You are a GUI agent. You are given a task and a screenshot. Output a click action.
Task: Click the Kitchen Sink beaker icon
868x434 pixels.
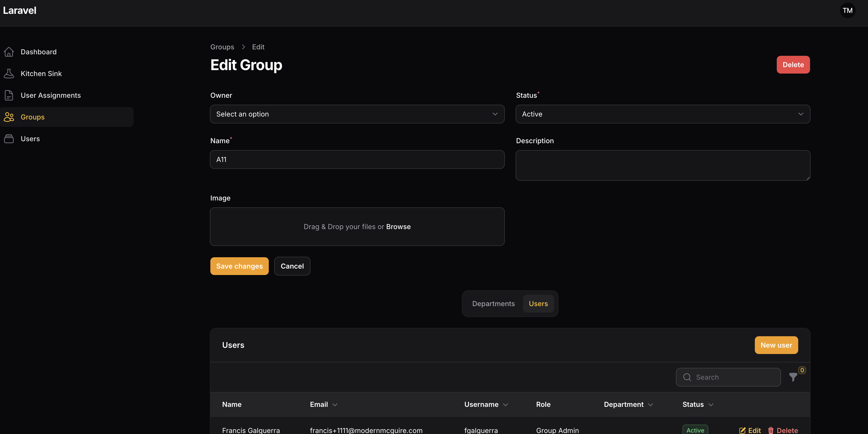9,74
